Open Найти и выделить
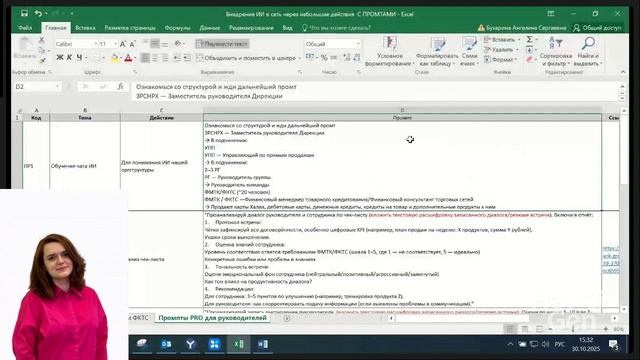Image resolution: width=640 pixels, height=360 pixels. click(588, 51)
